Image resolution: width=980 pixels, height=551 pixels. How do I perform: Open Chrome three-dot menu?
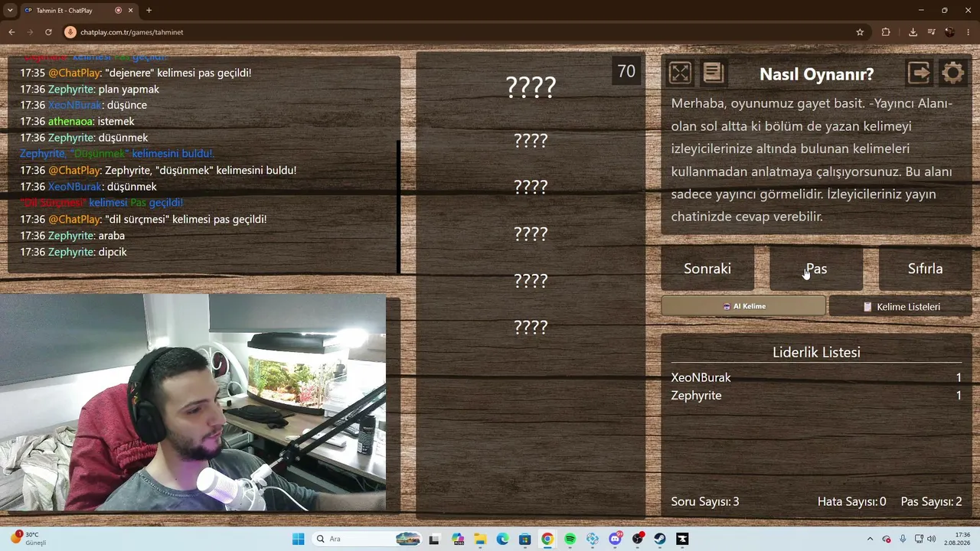point(969,32)
